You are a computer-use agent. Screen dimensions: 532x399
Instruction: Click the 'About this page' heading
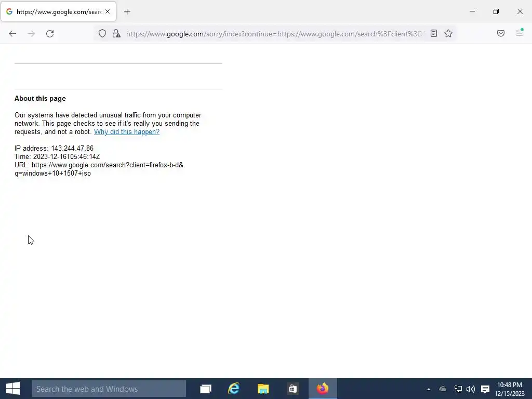click(x=40, y=98)
